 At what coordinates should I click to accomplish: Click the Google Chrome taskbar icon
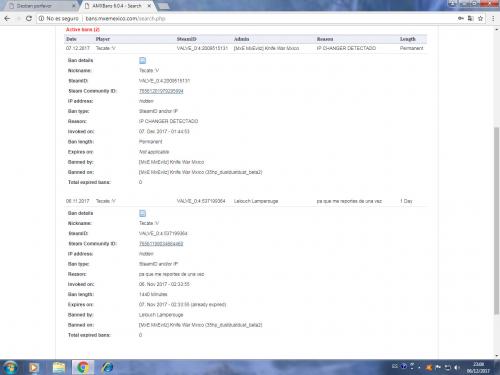pos(83,367)
